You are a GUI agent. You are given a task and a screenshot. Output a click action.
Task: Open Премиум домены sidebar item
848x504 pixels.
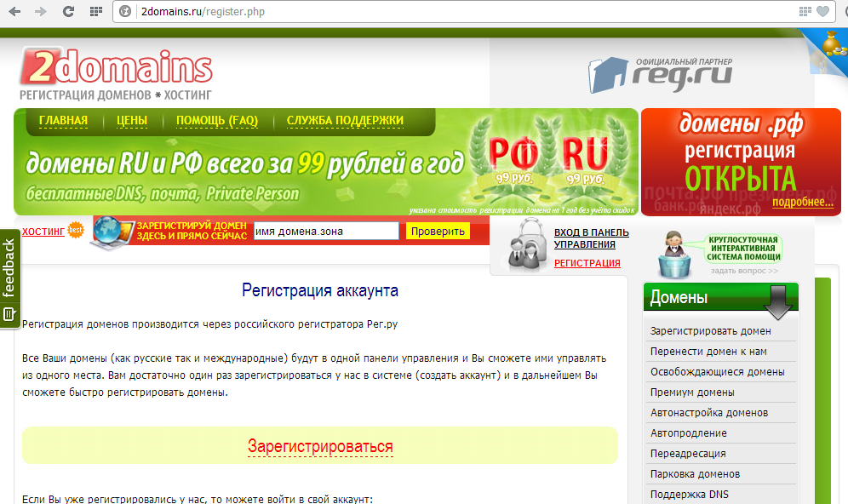pos(692,392)
